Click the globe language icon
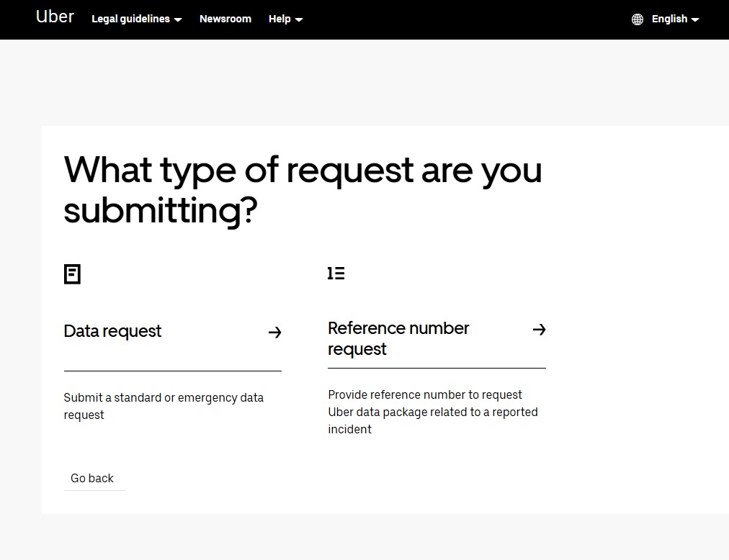 click(x=638, y=19)
